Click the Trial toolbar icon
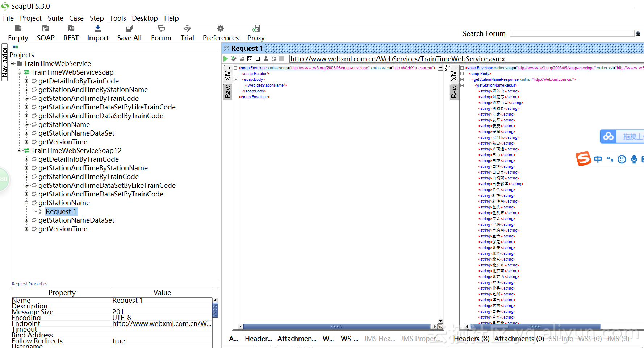This screenshot has height=348, width=644. pyautogui.click(x=187, y=28)
